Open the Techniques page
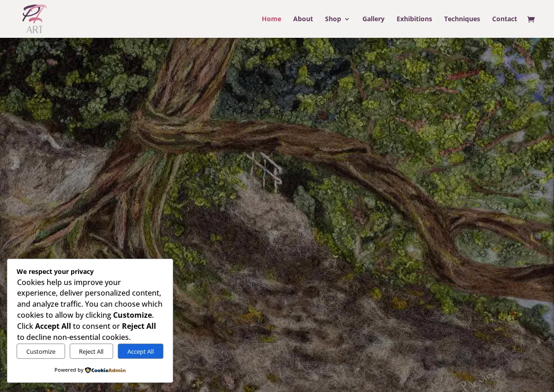Screen dimensions: 554x392 462,19
